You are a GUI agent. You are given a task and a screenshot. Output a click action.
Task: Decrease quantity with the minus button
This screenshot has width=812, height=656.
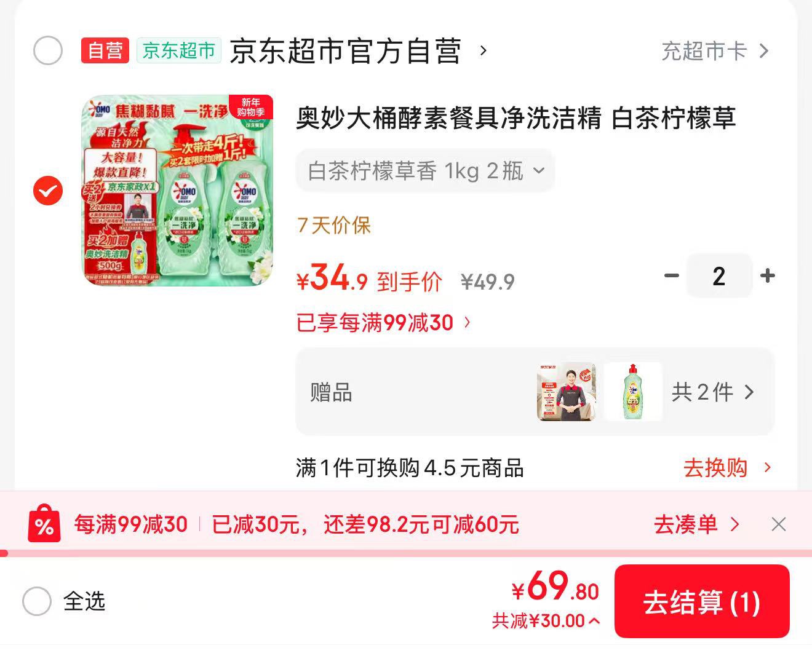(x=672, y=275)
